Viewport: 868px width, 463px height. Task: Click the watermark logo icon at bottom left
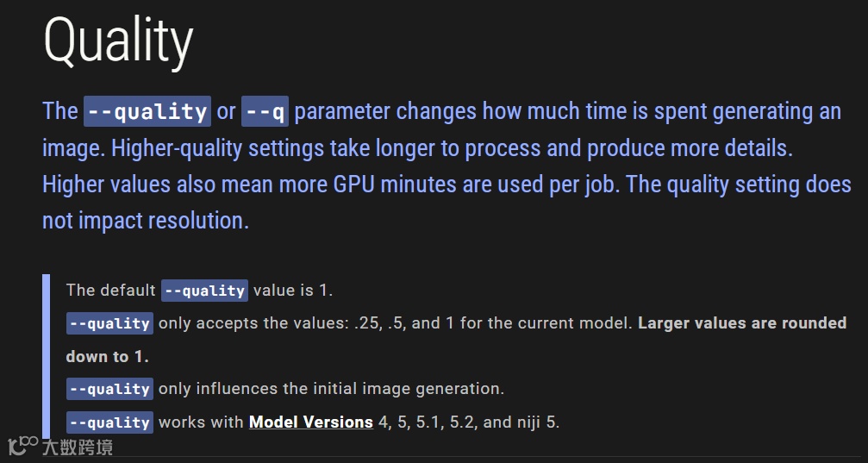pos(22,446)
